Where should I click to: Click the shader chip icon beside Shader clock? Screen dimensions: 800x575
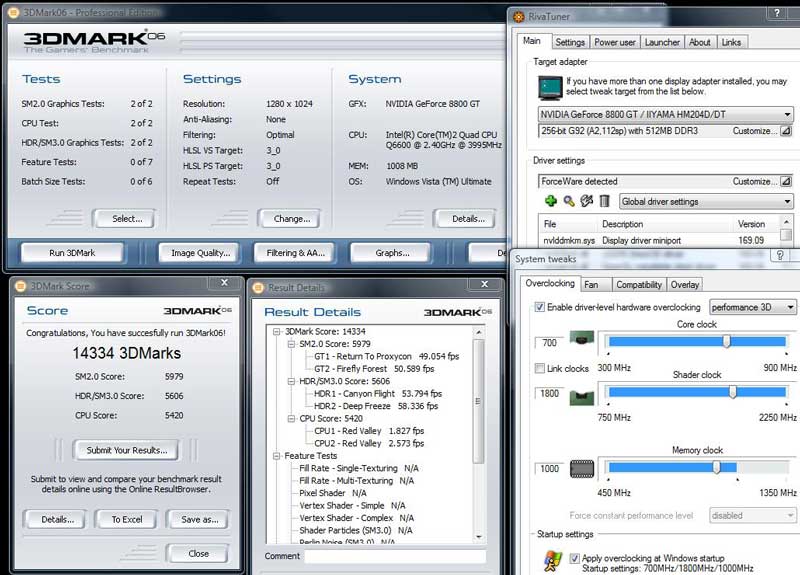(582, 397)
